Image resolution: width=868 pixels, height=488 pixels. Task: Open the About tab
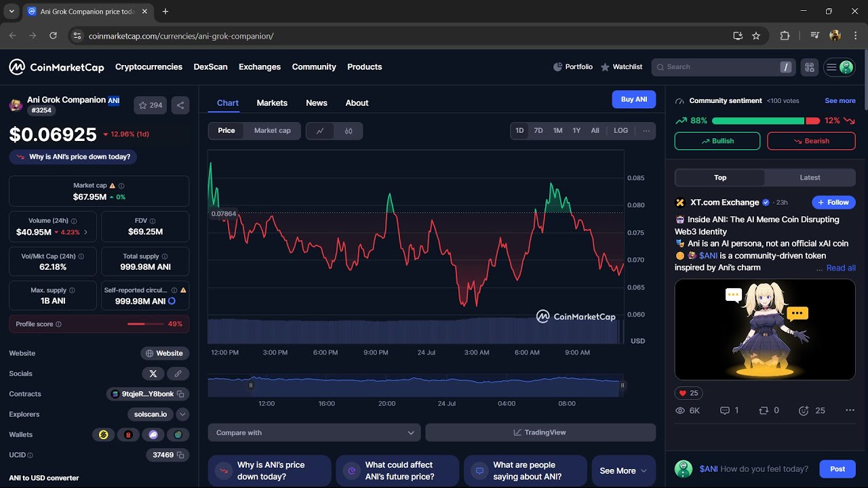(x=357, y=103)
